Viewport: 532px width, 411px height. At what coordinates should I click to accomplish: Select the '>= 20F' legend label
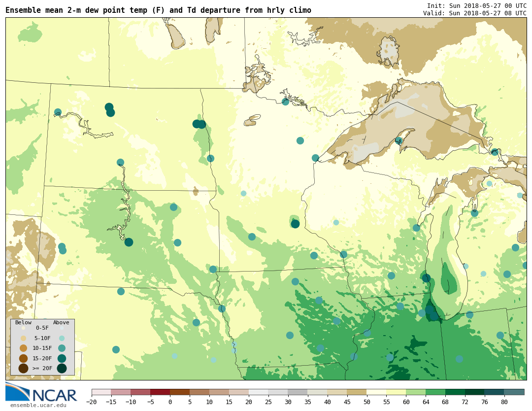click(42, 368)
